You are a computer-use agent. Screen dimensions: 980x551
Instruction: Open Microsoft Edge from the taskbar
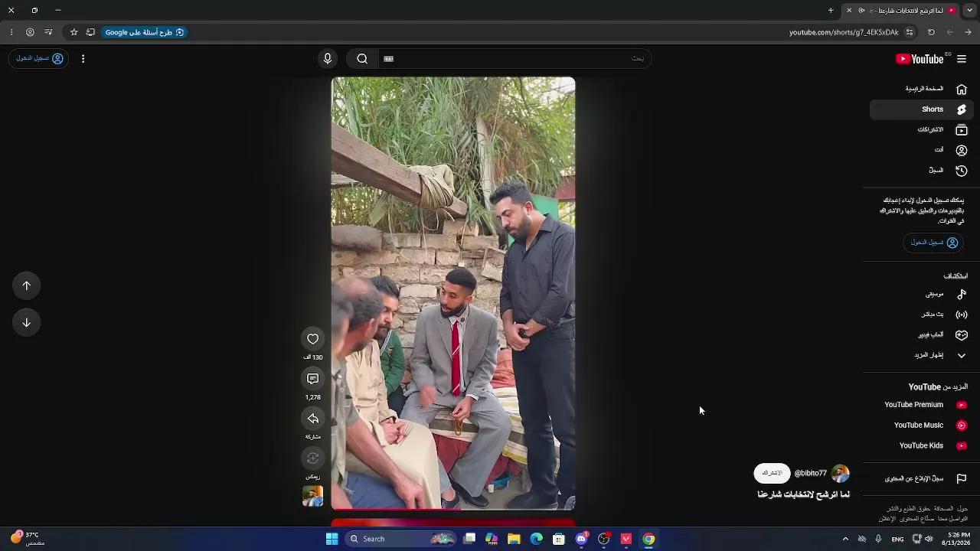537,539
